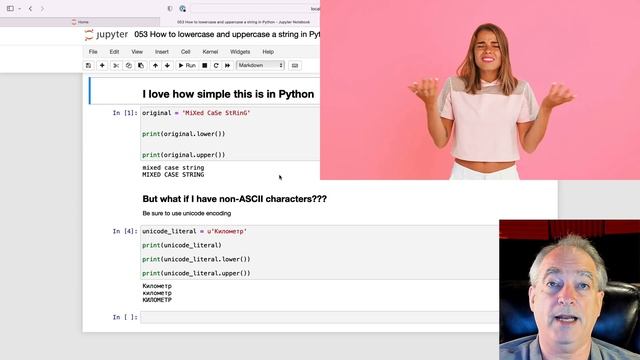Select the In [4] cell prompt
The height and width of the screenshot is (360, 640).
125,231
